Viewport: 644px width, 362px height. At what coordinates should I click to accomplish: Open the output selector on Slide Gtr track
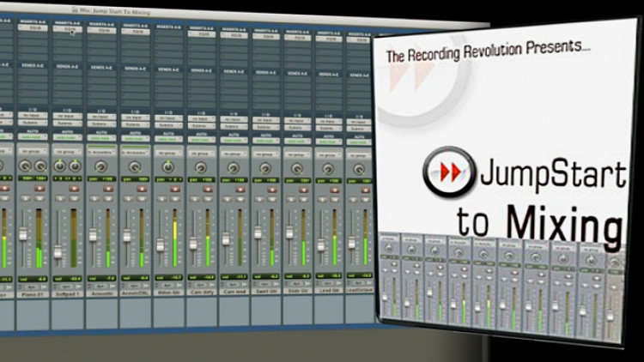pos(297,128)
